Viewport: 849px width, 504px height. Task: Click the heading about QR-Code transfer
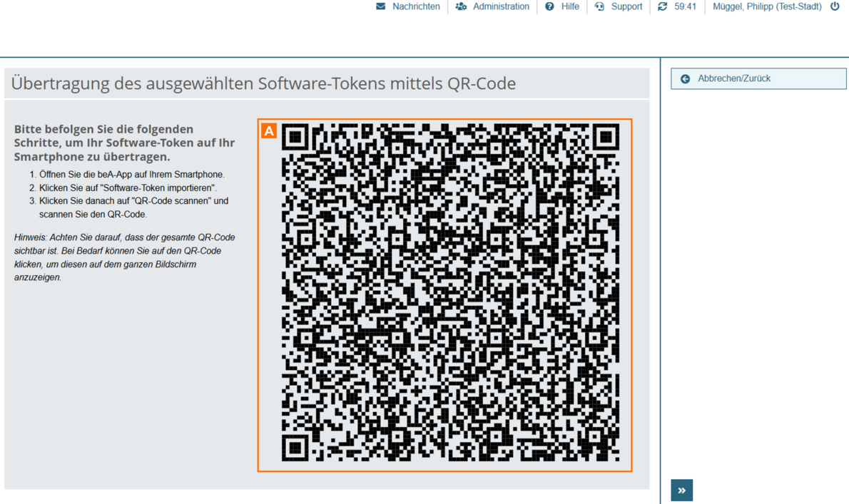263,83
